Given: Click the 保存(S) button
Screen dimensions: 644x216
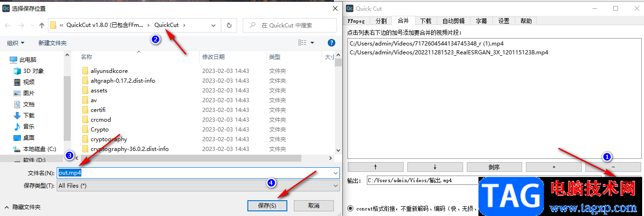Looking at the screenshot, I should coord(267,205).
